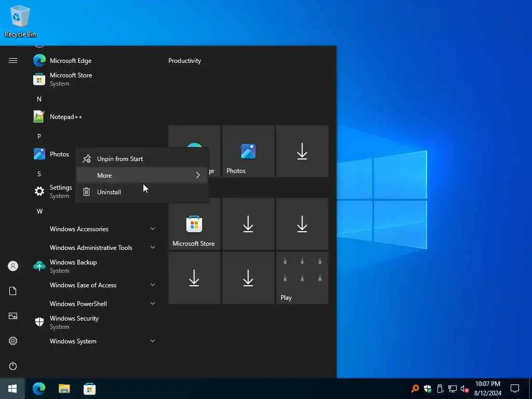Viewport: 532px width, 399px height.
Task: Launch Notepad++ from the app list
Action: (95, 117)
